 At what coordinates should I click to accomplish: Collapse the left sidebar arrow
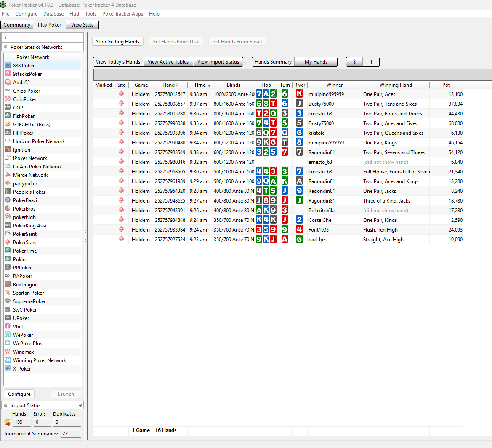tap(5, 37)
